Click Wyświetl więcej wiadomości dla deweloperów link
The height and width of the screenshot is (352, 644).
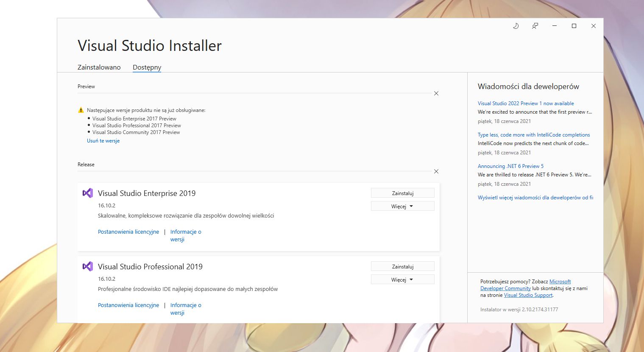pos(535,198)
